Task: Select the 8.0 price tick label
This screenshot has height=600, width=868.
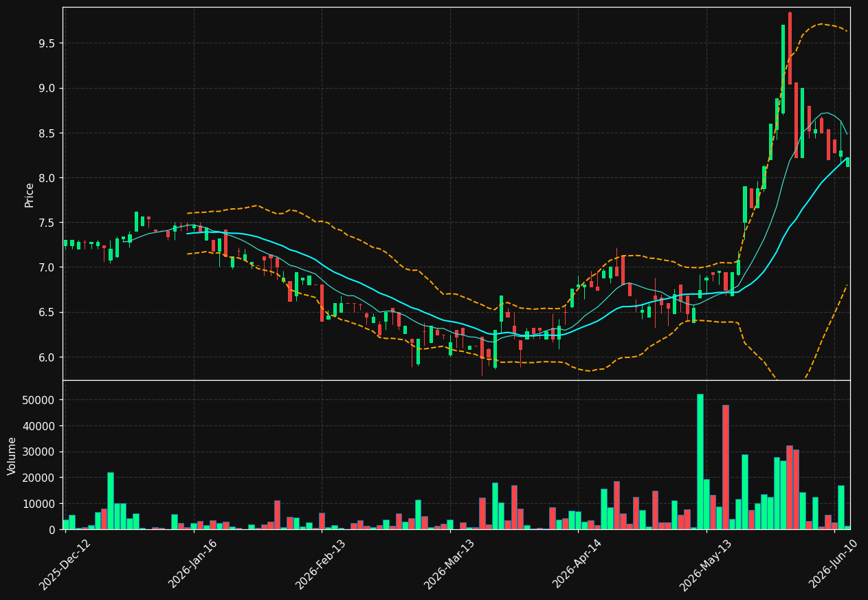Action: coord(47,178)
